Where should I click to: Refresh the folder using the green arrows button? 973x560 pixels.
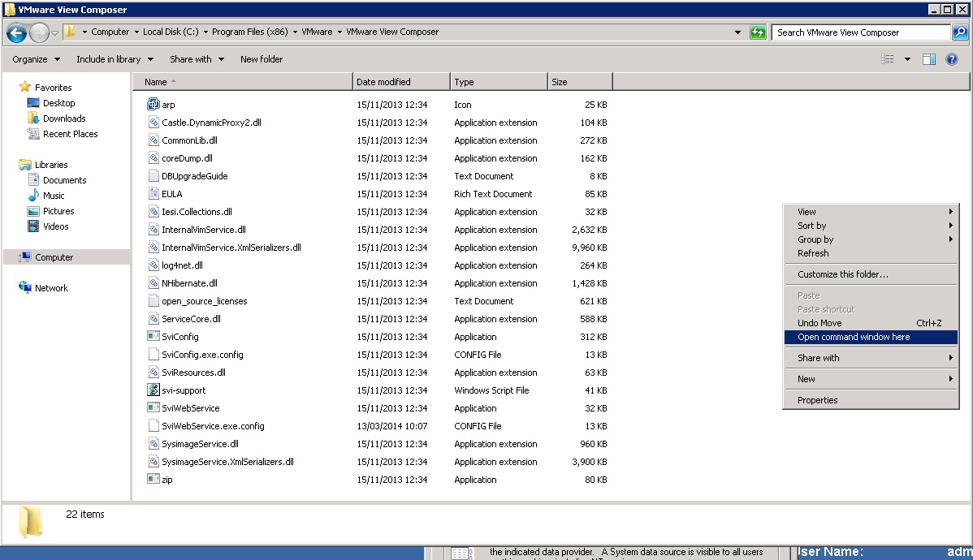tap(758, 32)
